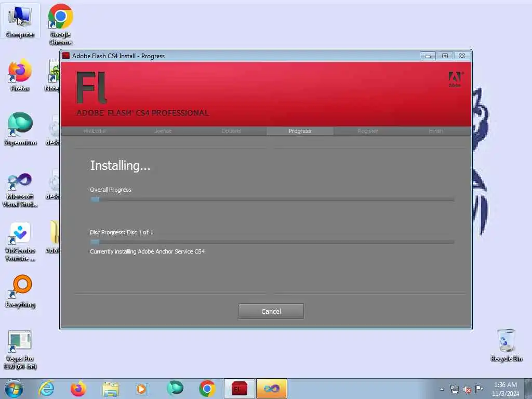Click the Disc Progress bar
Viewport: 532px width, 399px height.
point(272,242)
